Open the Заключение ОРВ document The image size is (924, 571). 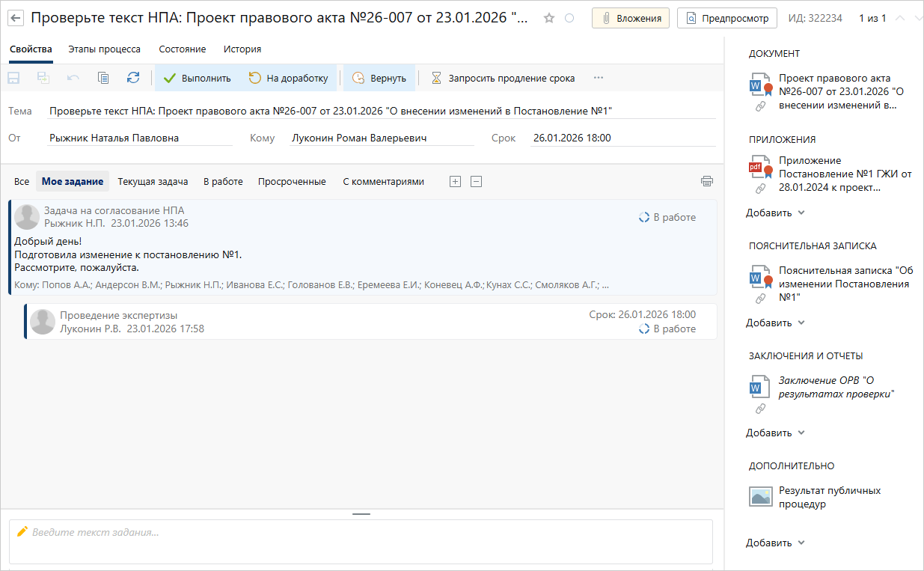coord(836,387)
